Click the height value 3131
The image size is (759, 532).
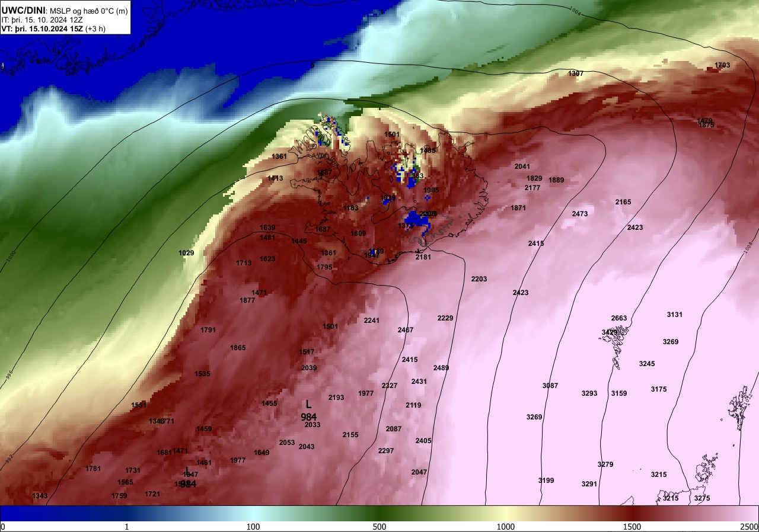[x=675, y=315]
